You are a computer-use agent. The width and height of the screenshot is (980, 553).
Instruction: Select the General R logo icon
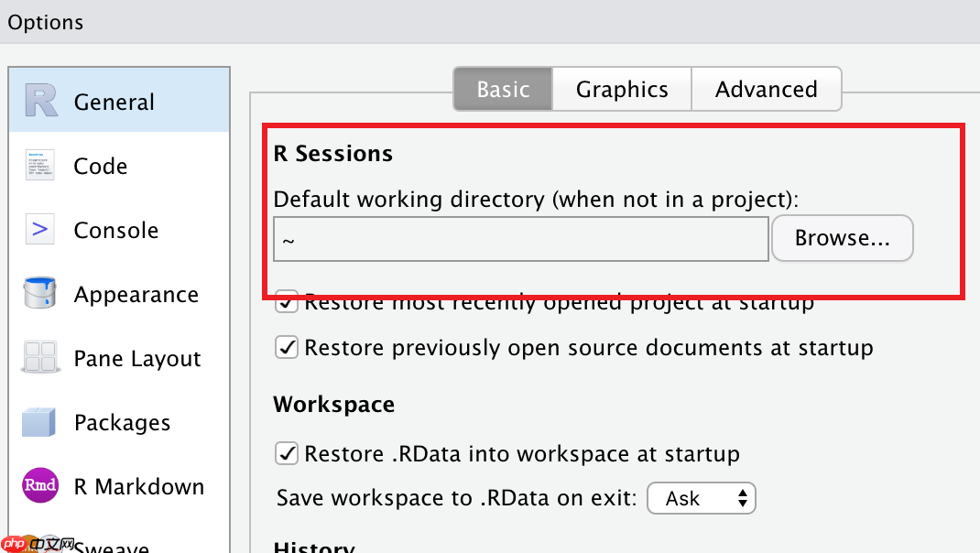(41, 101)
